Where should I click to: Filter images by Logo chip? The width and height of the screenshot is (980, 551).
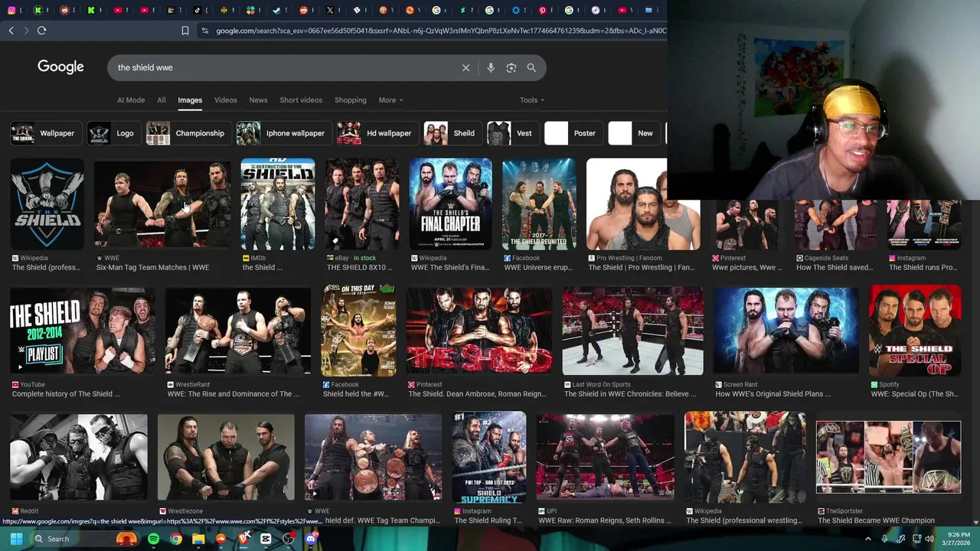(x=113, y=133)
